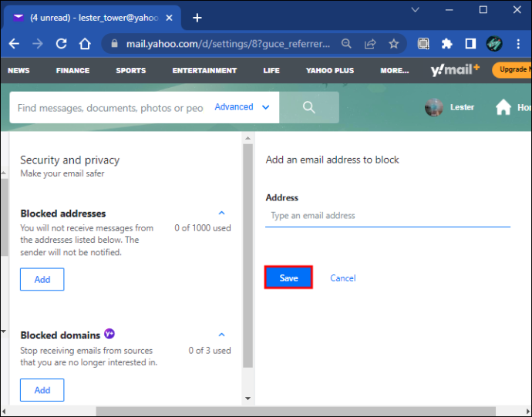Viewport: 532px width, 417px height.
Task: Open the FINANCE menu item
Action: 73,71
